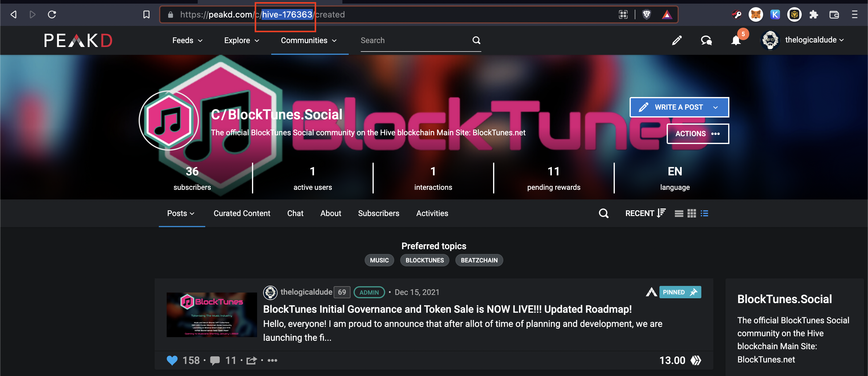Click the PeakD badge next to PINNED
Image resolution: width=868 pixels, height=376 pixels.
pyautogui.click(x=651, y=292)
